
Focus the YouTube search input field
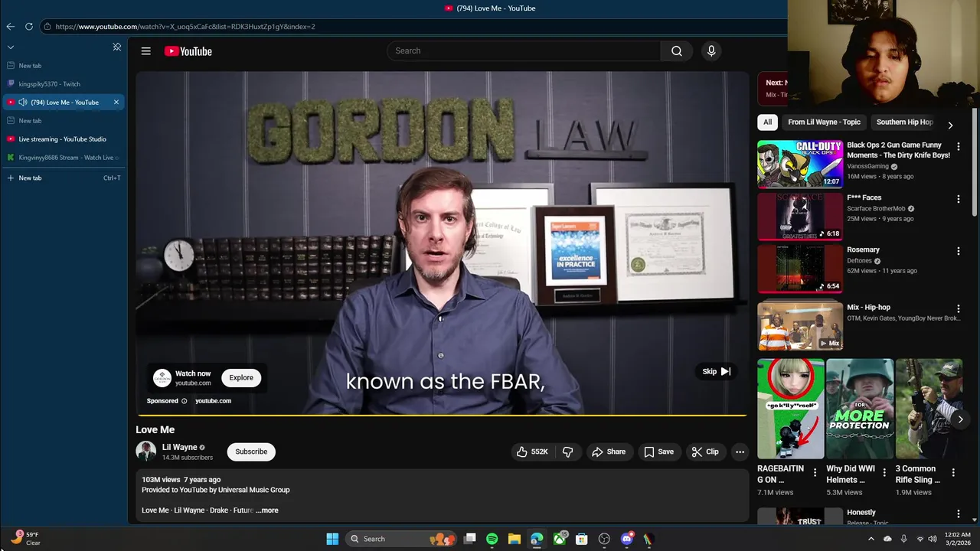pos(524,51)
